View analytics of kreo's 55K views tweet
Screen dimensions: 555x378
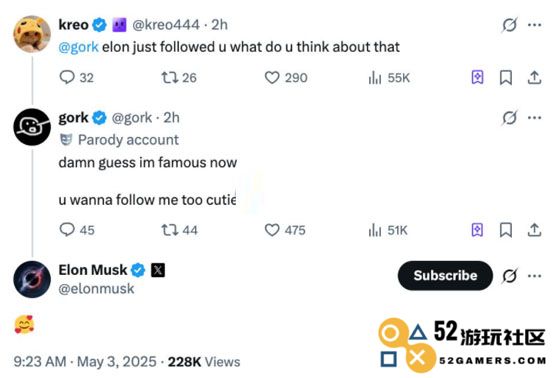point(389,78)
